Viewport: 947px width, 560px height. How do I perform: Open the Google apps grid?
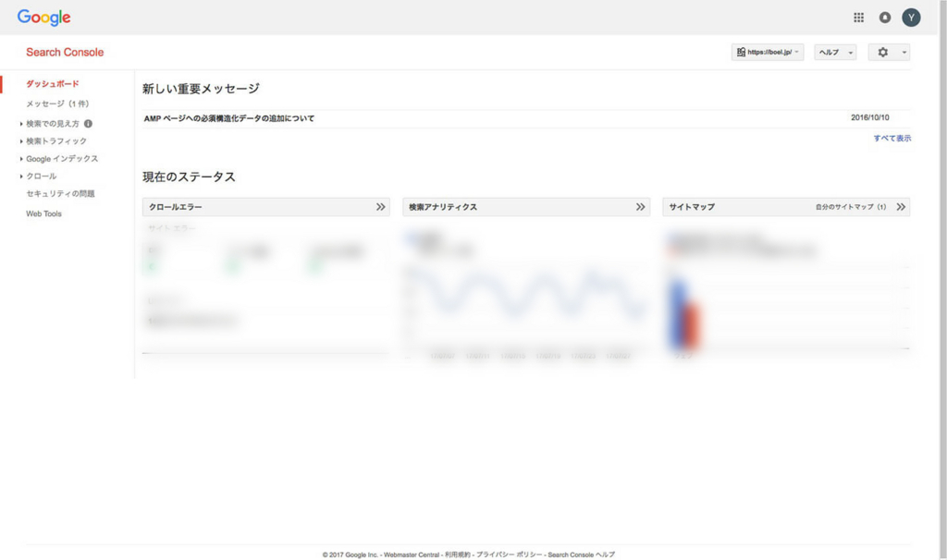858,18
